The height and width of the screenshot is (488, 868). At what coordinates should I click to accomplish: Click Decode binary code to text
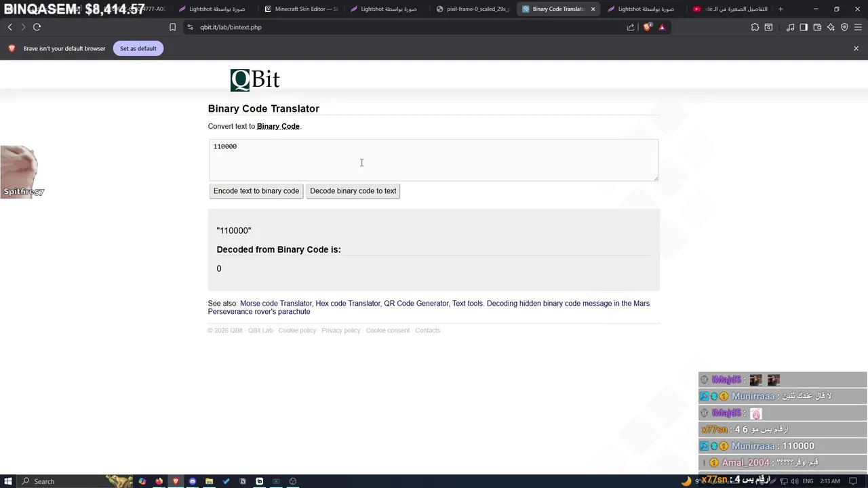(353, 191)
